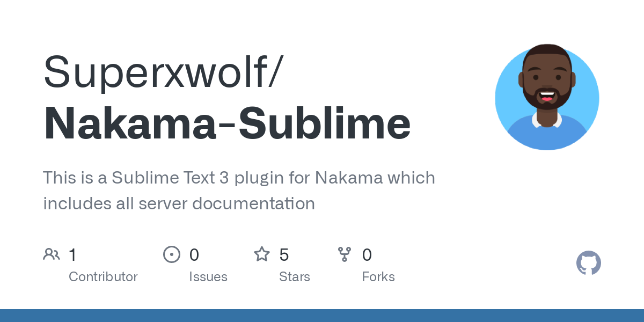Click the fork icon
Viewport: 644px width, 322px height.
tap(345, 254)
